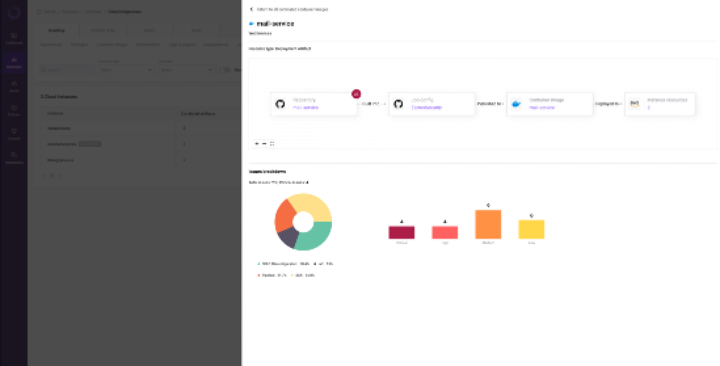Click the Medium orange bar
The width and height of the screenshot is (720, 366).
point(488,225)
